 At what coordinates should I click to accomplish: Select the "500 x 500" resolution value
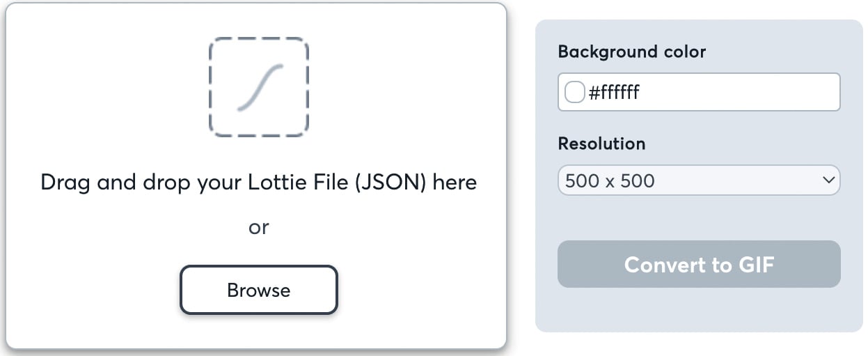click(x=610, y=181)
